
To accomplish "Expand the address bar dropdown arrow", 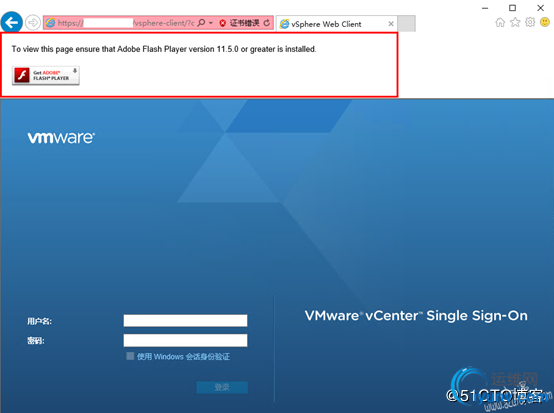I will pos(211,23).
